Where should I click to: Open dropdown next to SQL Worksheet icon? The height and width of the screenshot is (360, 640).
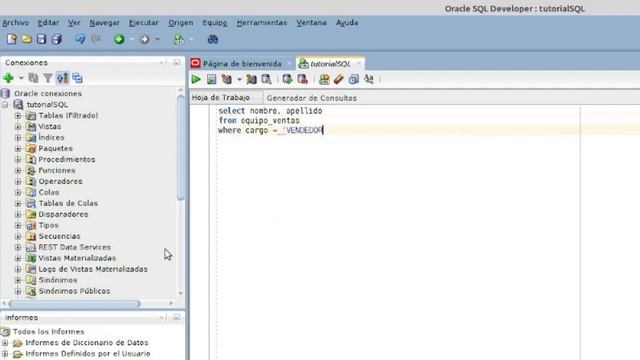[x=191, y=40]
